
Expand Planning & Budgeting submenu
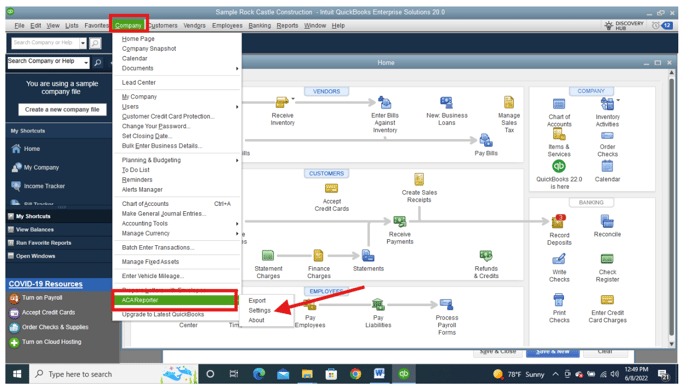tap(237, 160)
